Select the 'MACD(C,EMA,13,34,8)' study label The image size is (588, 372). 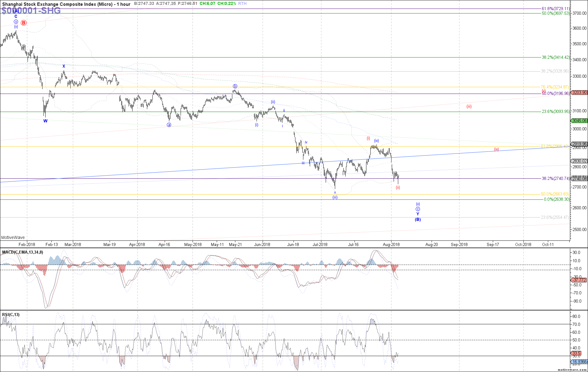point(23,252)
